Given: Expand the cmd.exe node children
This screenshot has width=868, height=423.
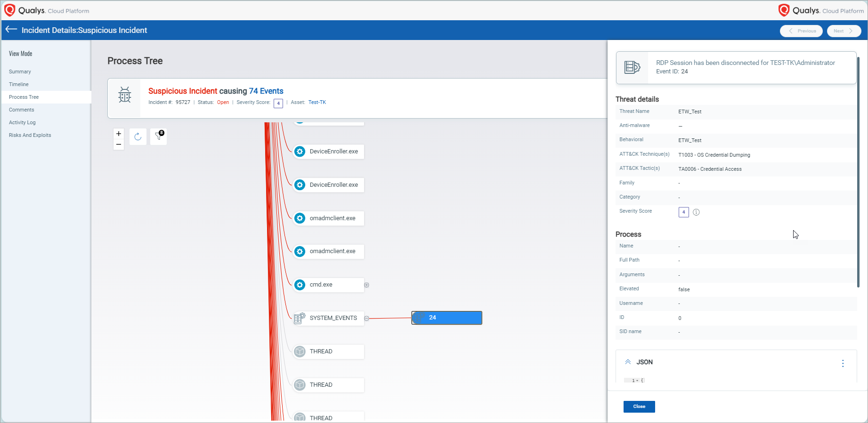Looking at the screenshot, I should pyautogui.click(x=366, y=285).
